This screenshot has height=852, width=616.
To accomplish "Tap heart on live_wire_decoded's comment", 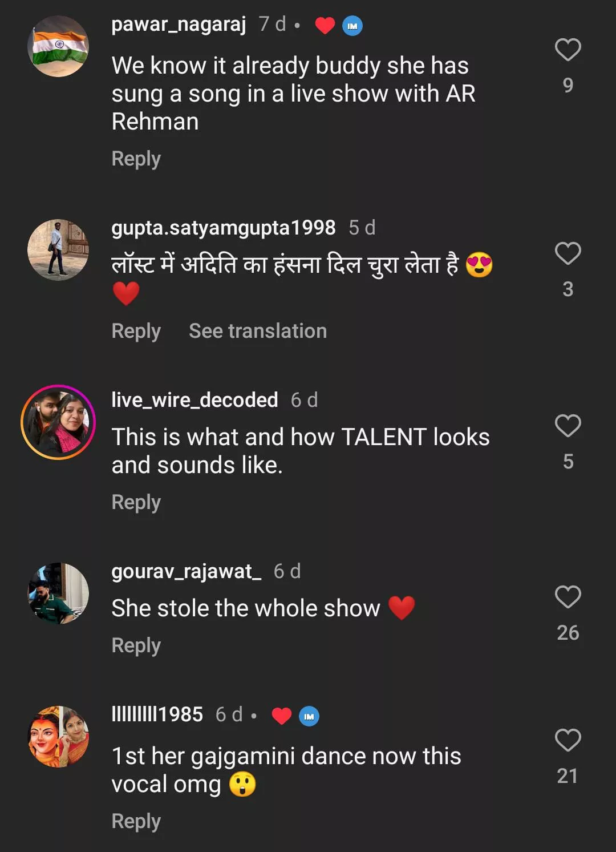I will [568, 426].
